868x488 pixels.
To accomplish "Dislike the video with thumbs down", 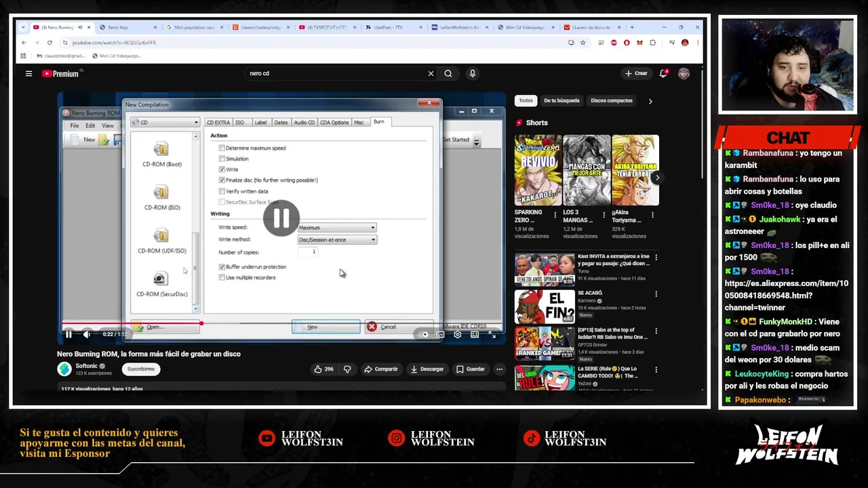I will pos(347,369).
